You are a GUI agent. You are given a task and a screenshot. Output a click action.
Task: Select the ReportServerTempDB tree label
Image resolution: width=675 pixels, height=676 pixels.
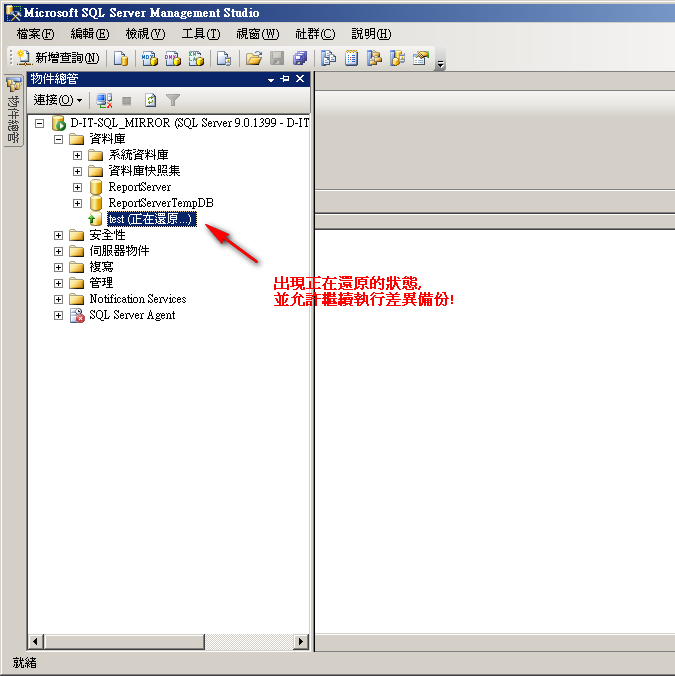(161, 203)
